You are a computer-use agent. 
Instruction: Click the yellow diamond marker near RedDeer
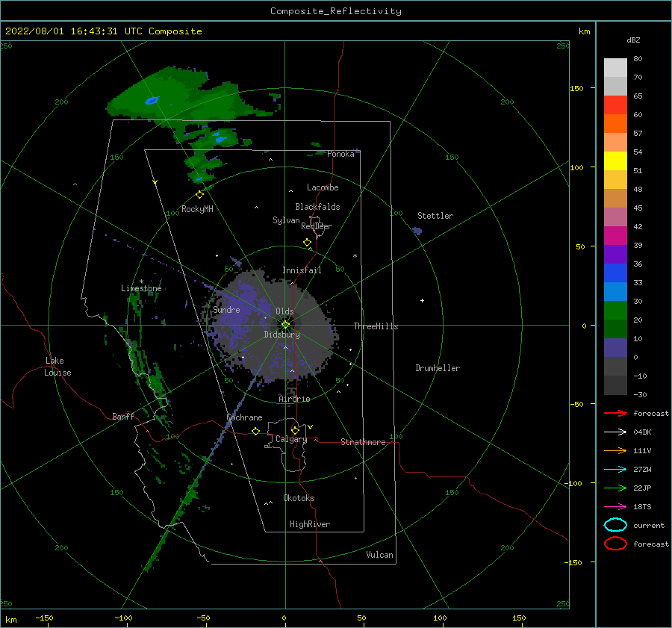tap(307, 243)
